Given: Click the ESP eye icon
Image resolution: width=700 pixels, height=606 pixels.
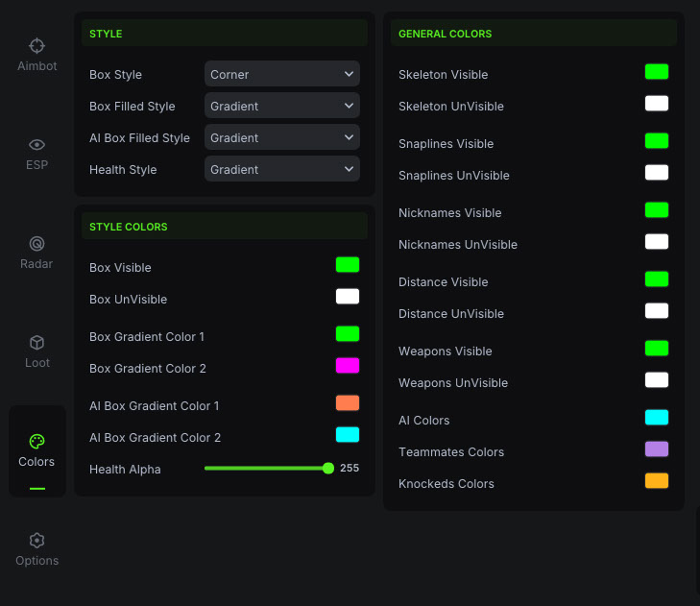Looking at the screenshot, I should pyautogui.click(x=36, y=145).
